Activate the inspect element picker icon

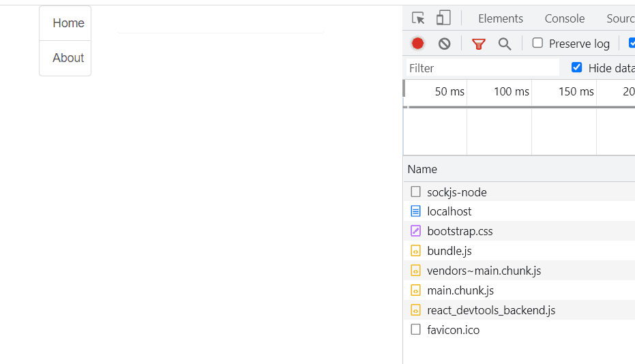point(418,18)
